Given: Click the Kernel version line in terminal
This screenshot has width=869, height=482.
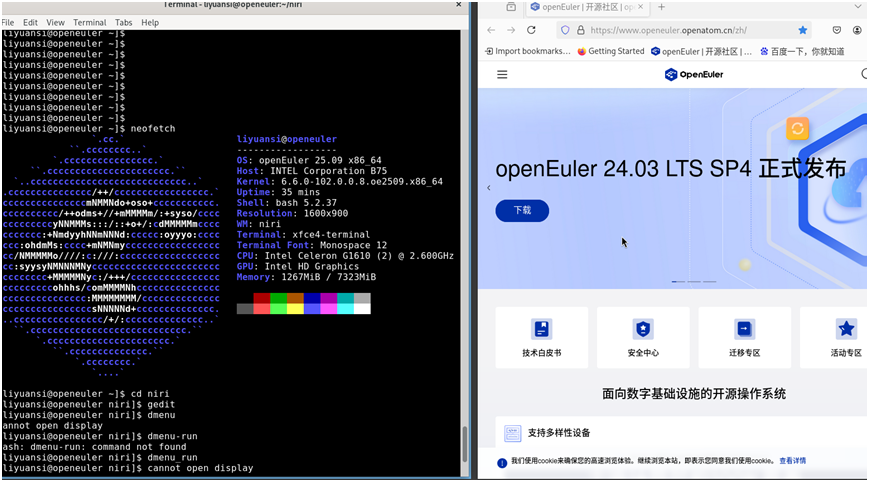Looking at the screenshot, I should [x=340, y=181].
